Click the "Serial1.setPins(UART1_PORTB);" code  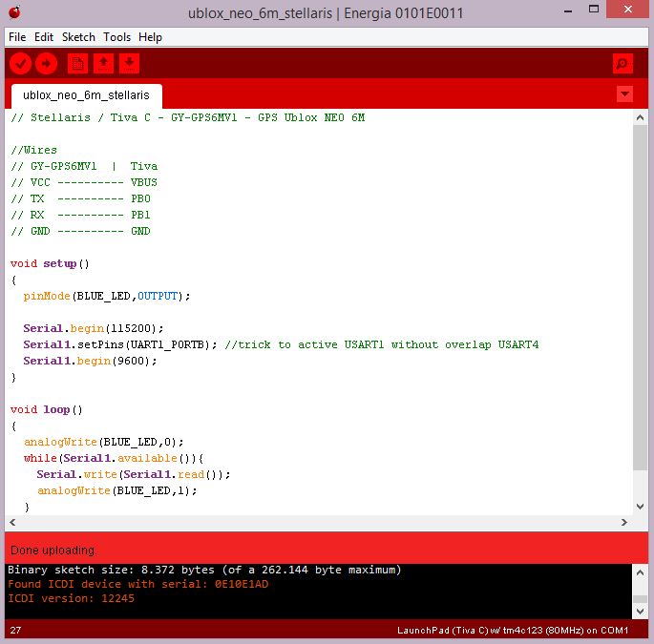[120, 344]
